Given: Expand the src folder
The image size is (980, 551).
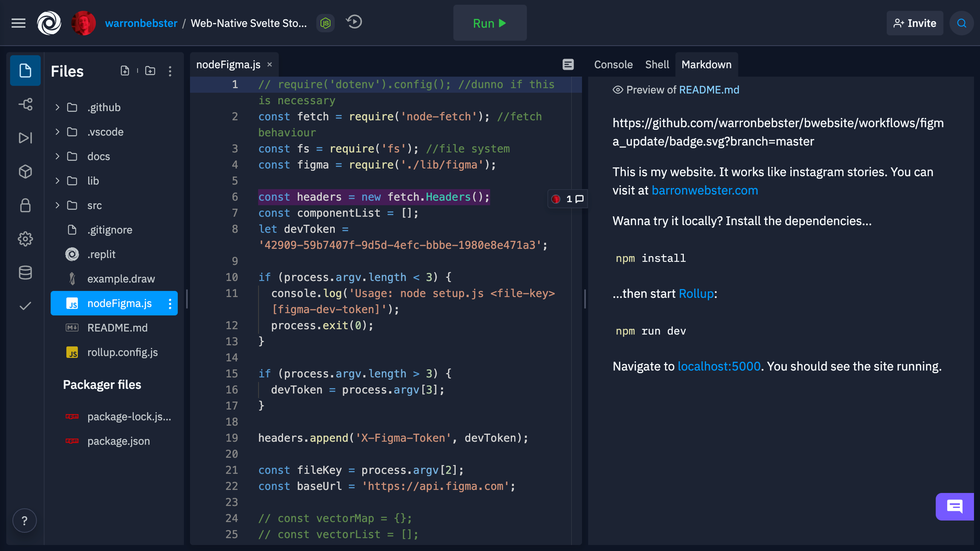Looking at the screenshot, I should [x=57, y=205].
